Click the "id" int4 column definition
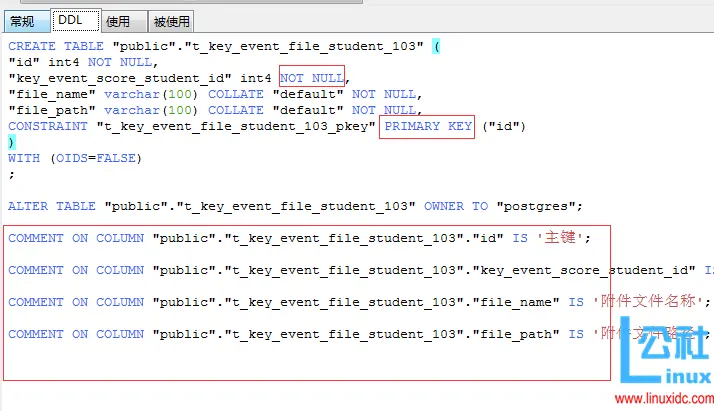 83,62
